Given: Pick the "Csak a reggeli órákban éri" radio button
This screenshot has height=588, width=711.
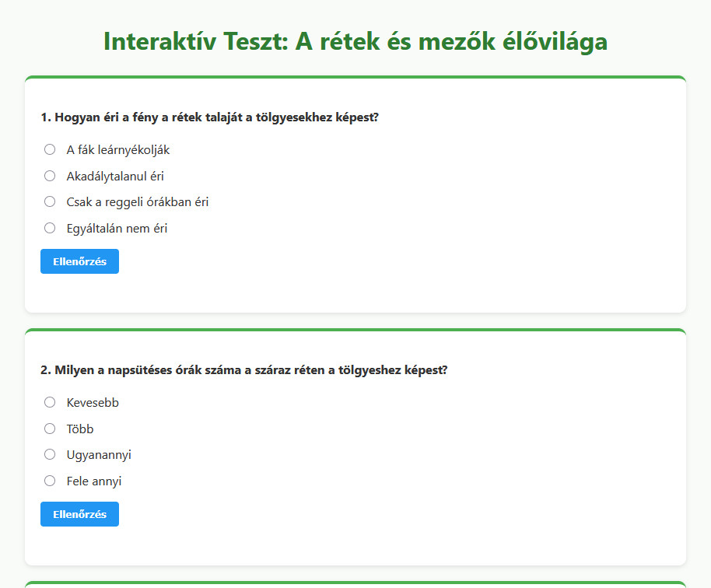Looking at the screenshot, I should [50, 201].
